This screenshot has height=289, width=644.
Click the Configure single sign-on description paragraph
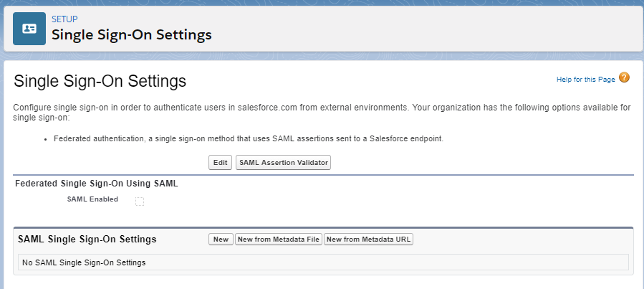322,113
